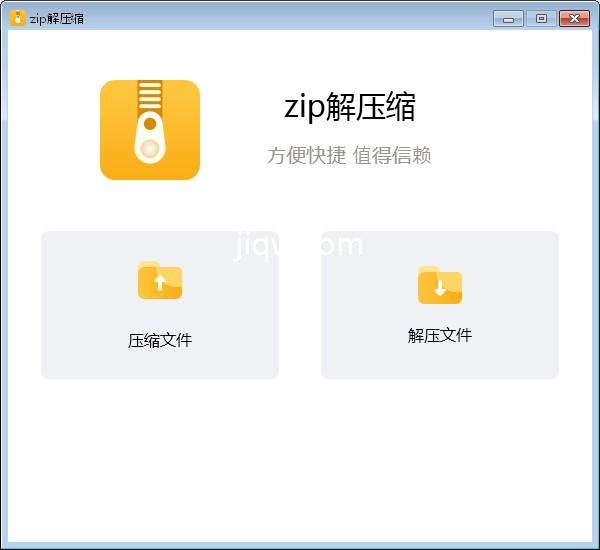Click the zip解压缩 window title text
The width and height of the screenshot is (600, 550).
coord(57,18)
